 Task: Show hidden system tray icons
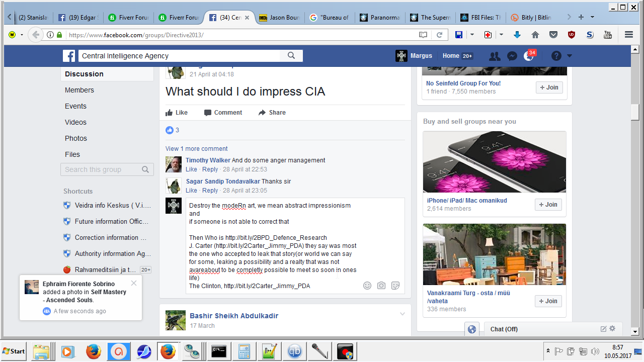[x=548, y=350]
